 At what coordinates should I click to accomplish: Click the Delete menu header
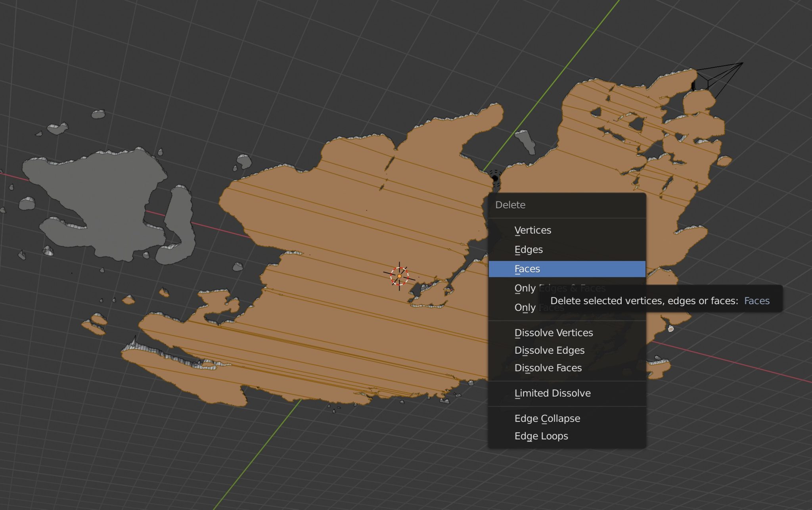pyautogui.click(x=510, y=205)
